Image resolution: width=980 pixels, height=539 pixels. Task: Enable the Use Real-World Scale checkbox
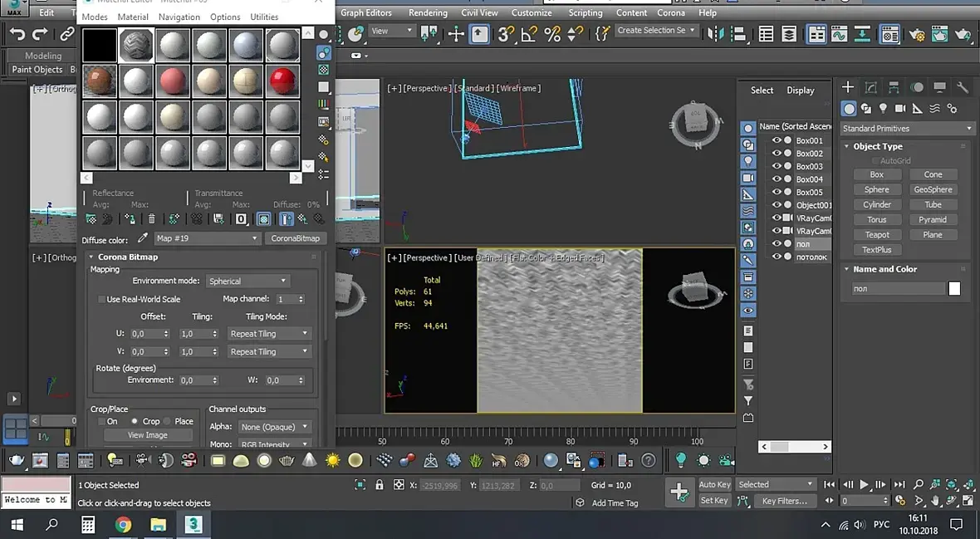pos(102,299)
